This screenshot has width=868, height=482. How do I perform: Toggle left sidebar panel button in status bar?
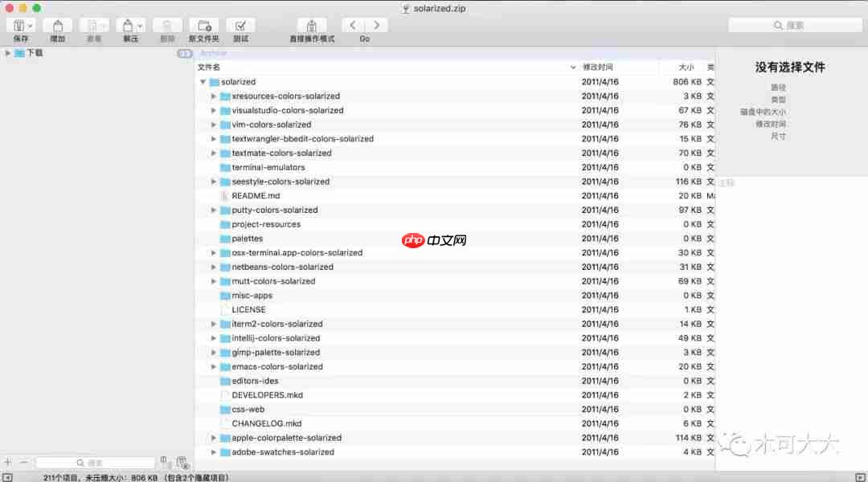coord(7,477)
